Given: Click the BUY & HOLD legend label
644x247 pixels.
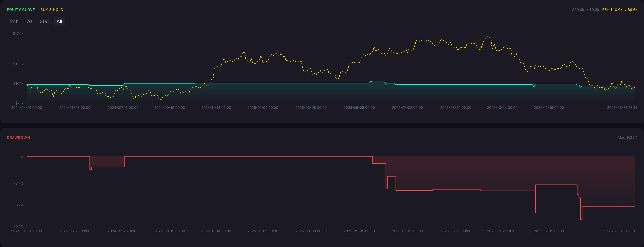Looking at the screenshot, I should 52,10.
